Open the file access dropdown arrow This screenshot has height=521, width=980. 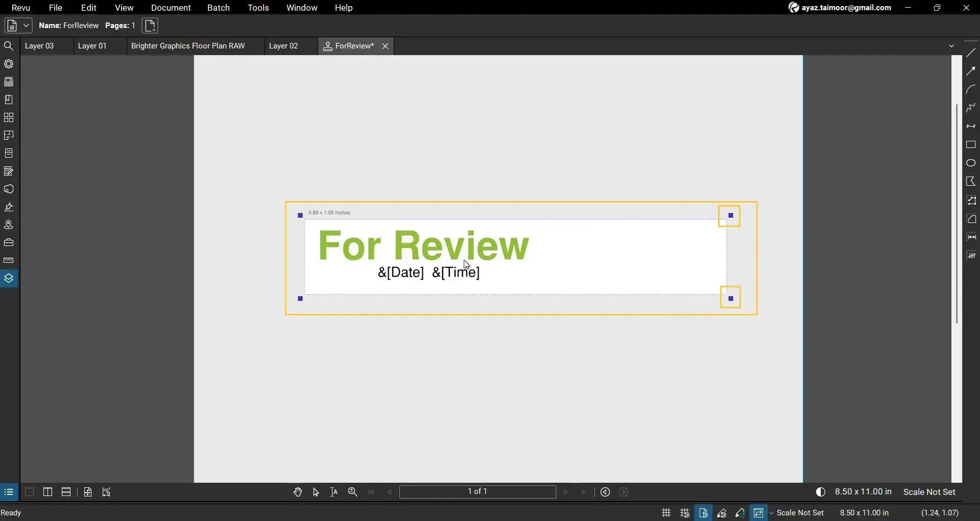[26, 26]
